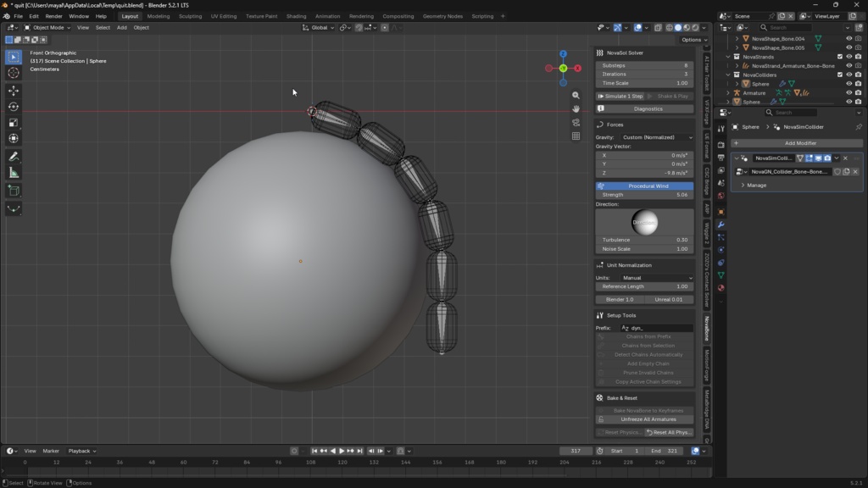Switch to the Geometry Nodes workspace tab
Image resolution: width=868 pixels, height=488 pixels.
click(x=442, y=16)
